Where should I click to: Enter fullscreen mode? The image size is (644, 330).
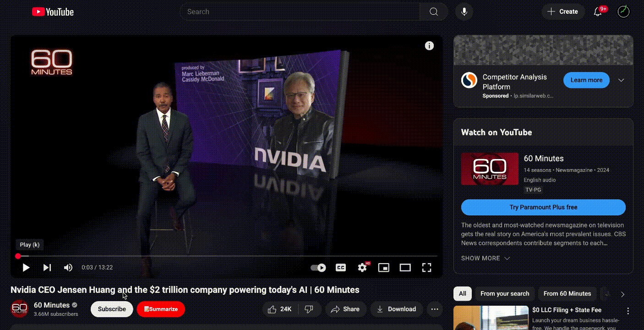426,267
